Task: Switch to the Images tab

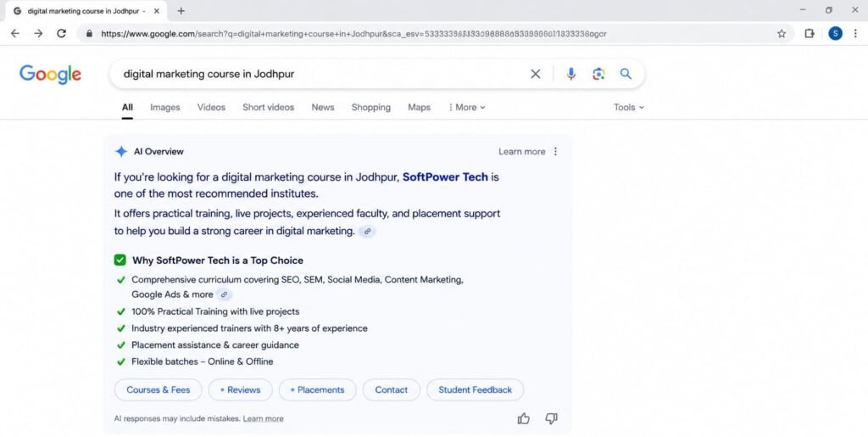Action: [165, 108]
